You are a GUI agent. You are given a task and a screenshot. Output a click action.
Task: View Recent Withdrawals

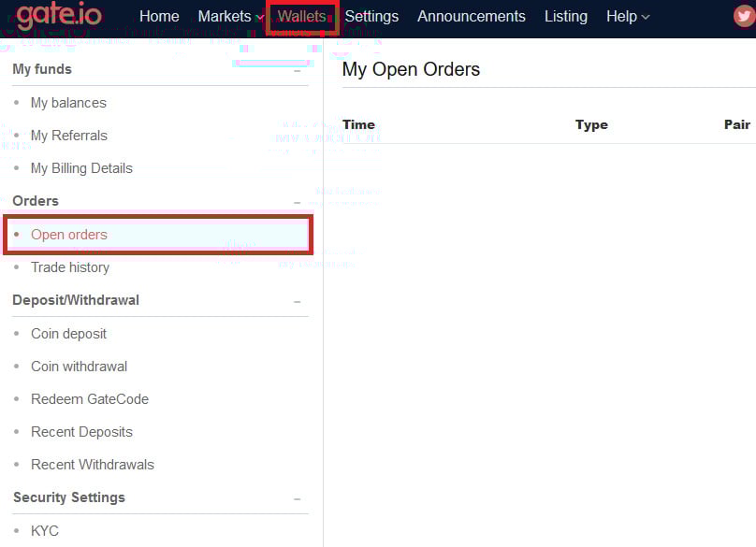[93, 465]
